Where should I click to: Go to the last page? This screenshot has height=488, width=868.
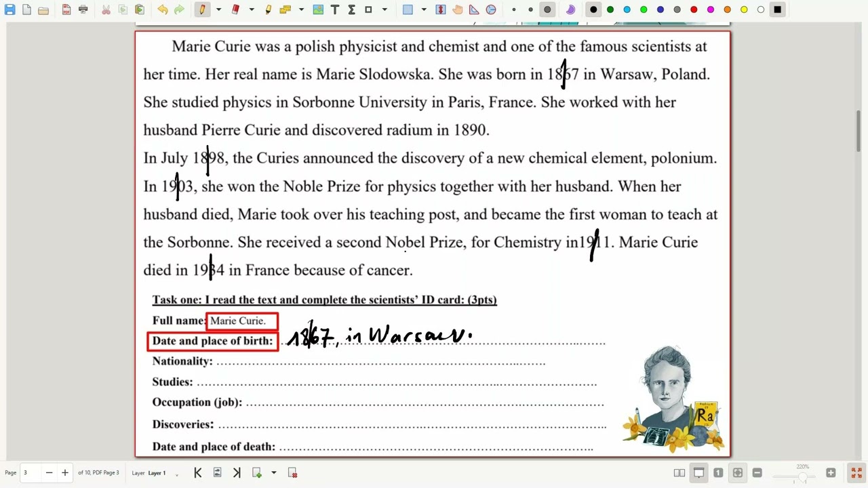pos(237,472)
